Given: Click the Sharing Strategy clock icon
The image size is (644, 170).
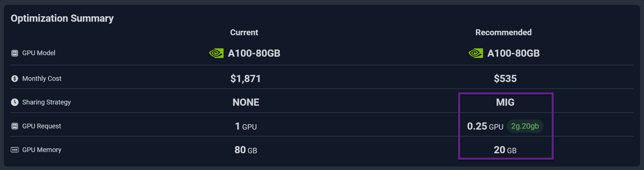Looking at the screenshot, I should [x=15, y=102].
